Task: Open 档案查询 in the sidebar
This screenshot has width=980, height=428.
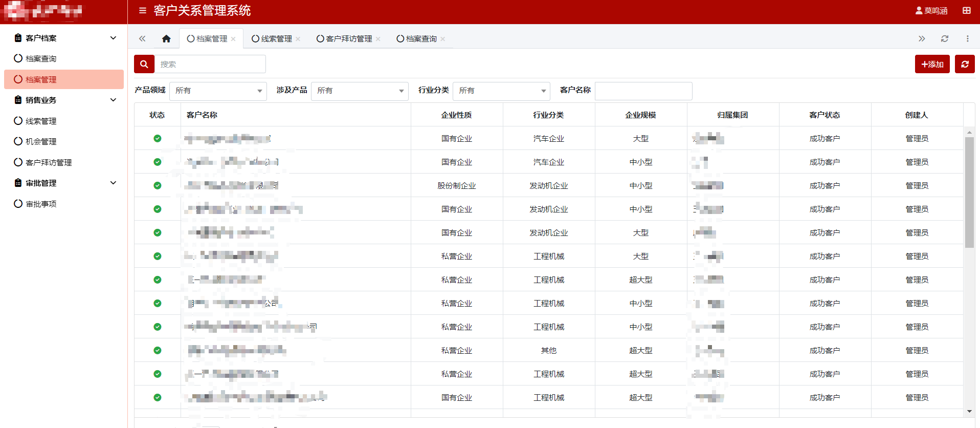Action: click(64, 58)
